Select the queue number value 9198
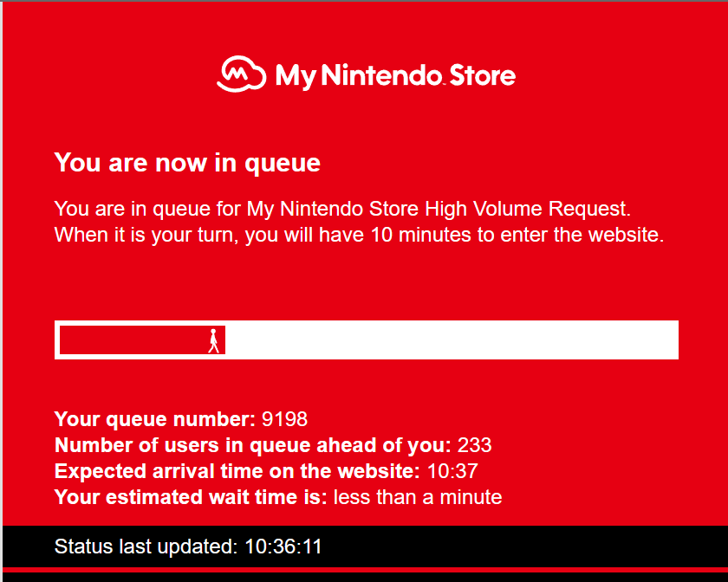 click(x=284, y=419)
